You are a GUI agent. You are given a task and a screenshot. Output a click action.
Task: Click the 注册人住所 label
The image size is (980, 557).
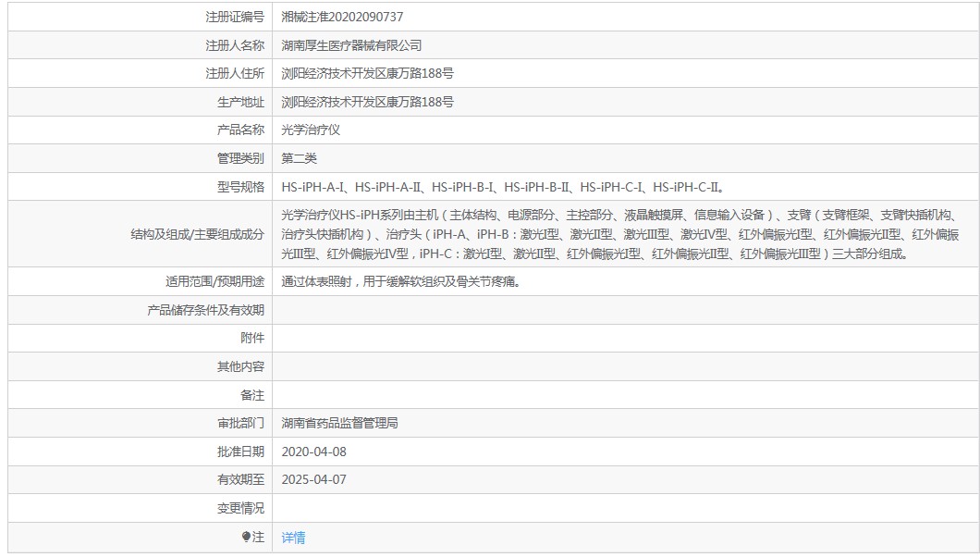pos(235,73)
